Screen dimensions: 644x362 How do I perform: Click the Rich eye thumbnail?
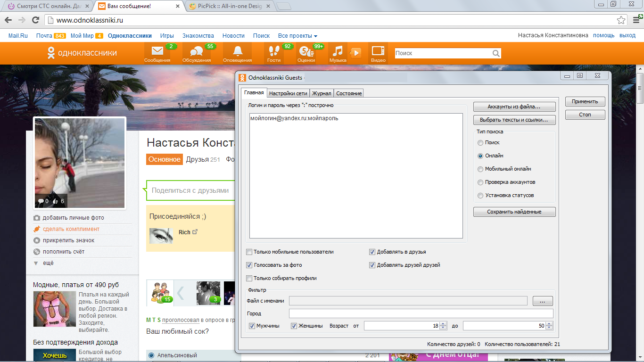(x=161, y=236)
